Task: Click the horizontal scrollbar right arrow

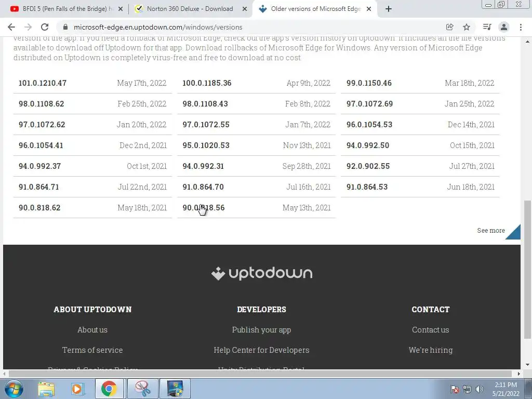Action: click(x=518, y=374)
